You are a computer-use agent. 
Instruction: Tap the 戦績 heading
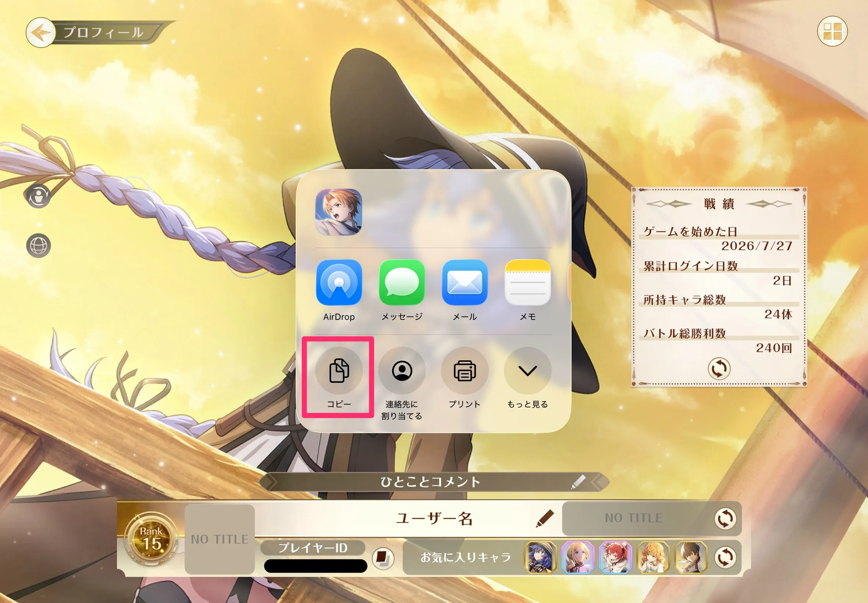[719, 204]
